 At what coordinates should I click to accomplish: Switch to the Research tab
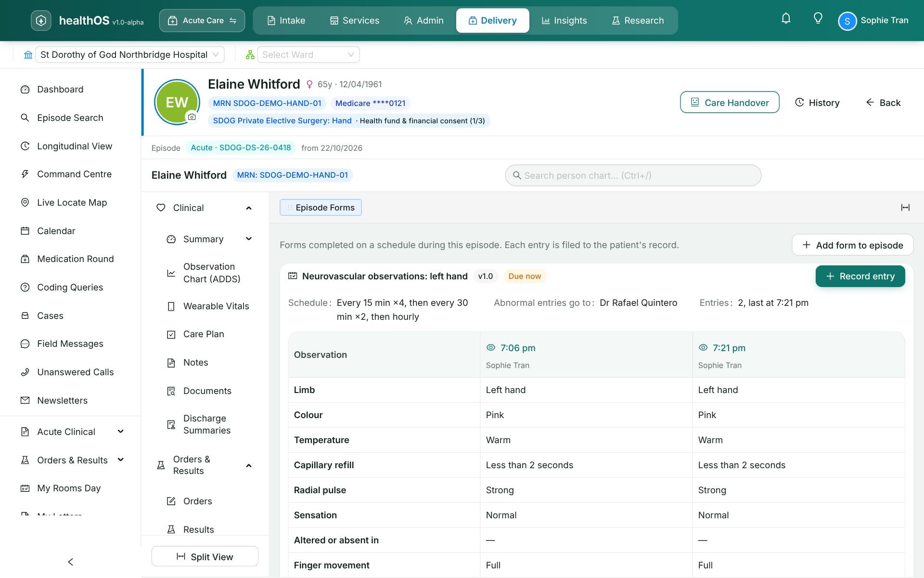tap(638, 20)
